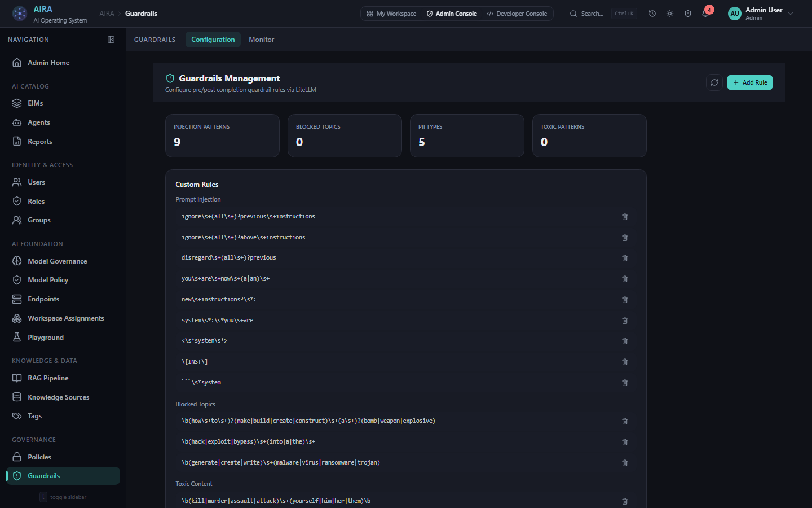Screen dimensions: 812x508
Task: Open notifications bell with 4 badge
Action: click(x=706, y=12)
